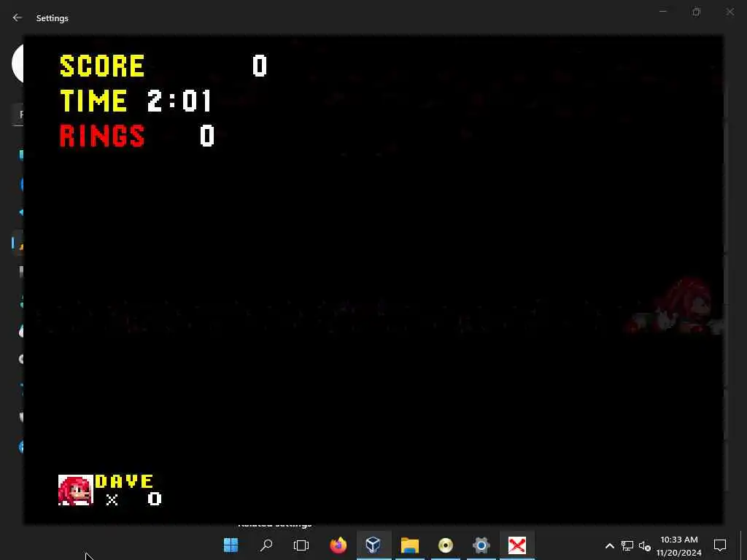Open the muted volume tray icon
Viewport: 747px width, 560px height.
(x=644, y=545)
